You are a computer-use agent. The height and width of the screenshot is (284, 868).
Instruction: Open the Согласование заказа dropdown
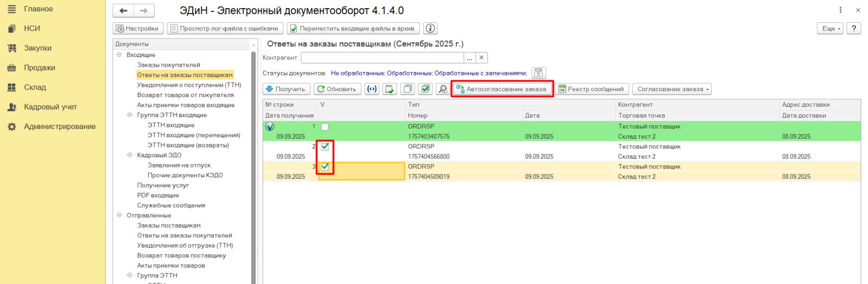(x=672, y=89)
